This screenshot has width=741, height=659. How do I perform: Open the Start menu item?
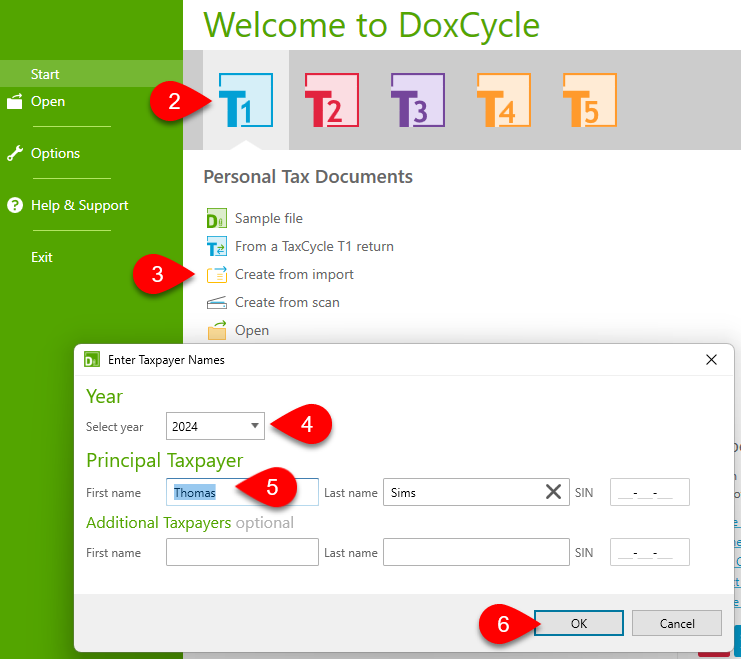point(45,74)
